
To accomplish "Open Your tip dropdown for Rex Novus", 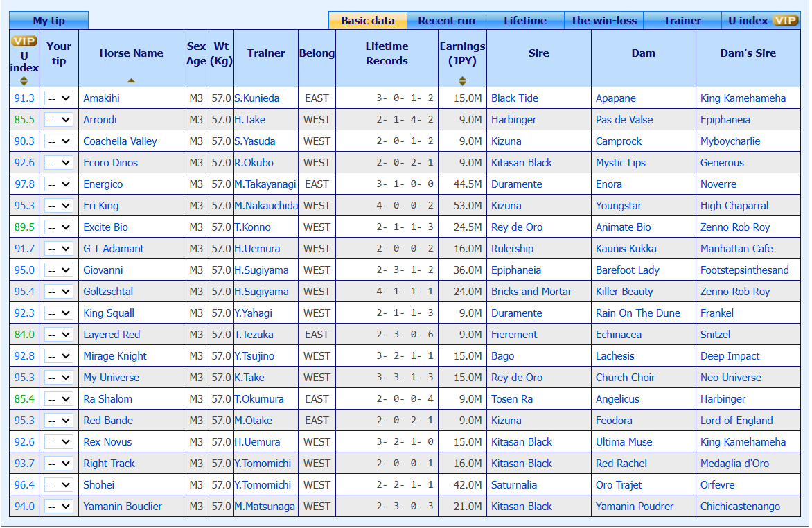I will tap(58, 442).
